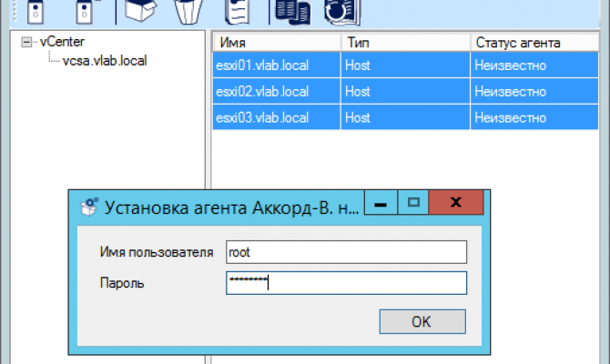Image resolution: width=610 pixels, height=364 pixels.
Task: Close the Установка агента Аккорд-В dialog
Action: point(456,203)
